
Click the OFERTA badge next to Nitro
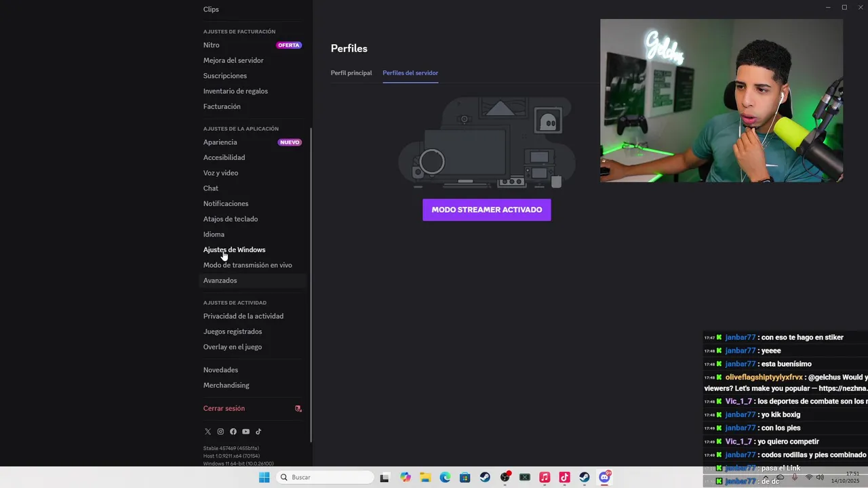pyautogui.click(x=289, y=45)
